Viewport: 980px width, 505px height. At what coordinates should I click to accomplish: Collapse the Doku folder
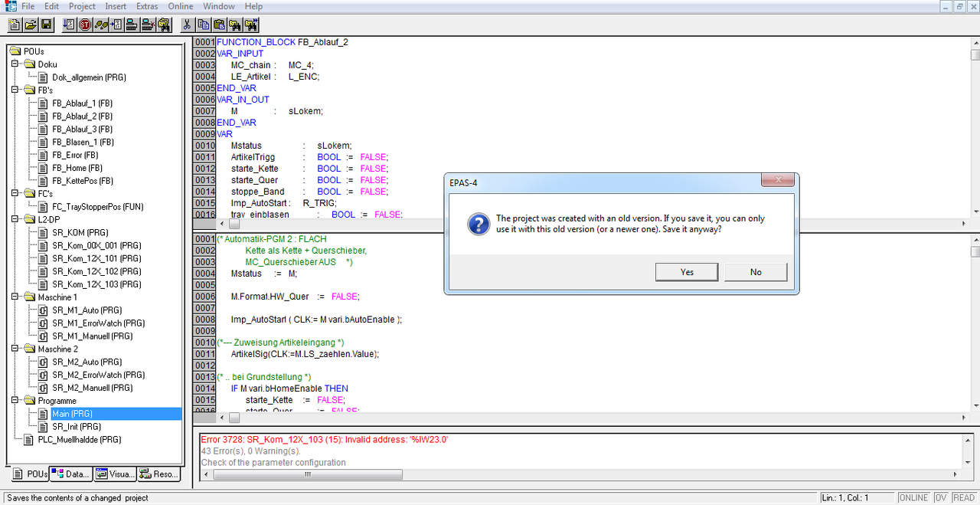coord(15,64)
